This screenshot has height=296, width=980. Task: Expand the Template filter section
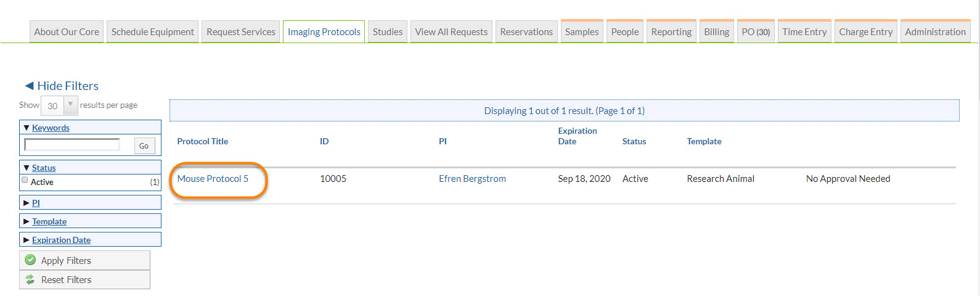[27, 221]
